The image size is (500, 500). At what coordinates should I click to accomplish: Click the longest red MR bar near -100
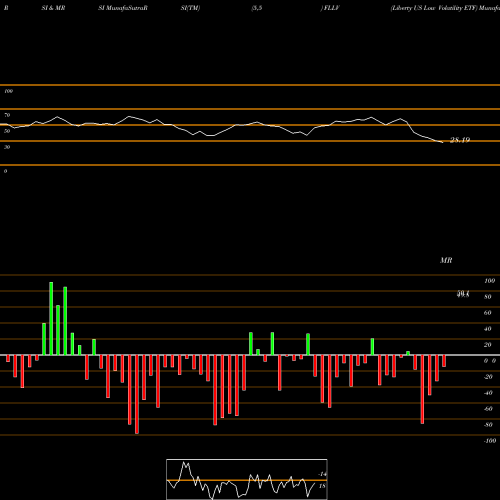137,394
